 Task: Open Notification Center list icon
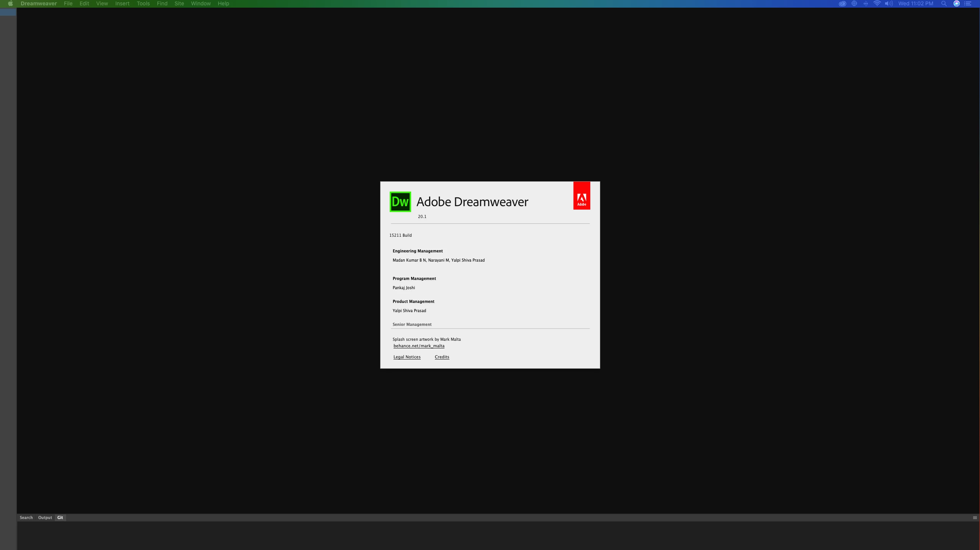(x=968, y=4)
